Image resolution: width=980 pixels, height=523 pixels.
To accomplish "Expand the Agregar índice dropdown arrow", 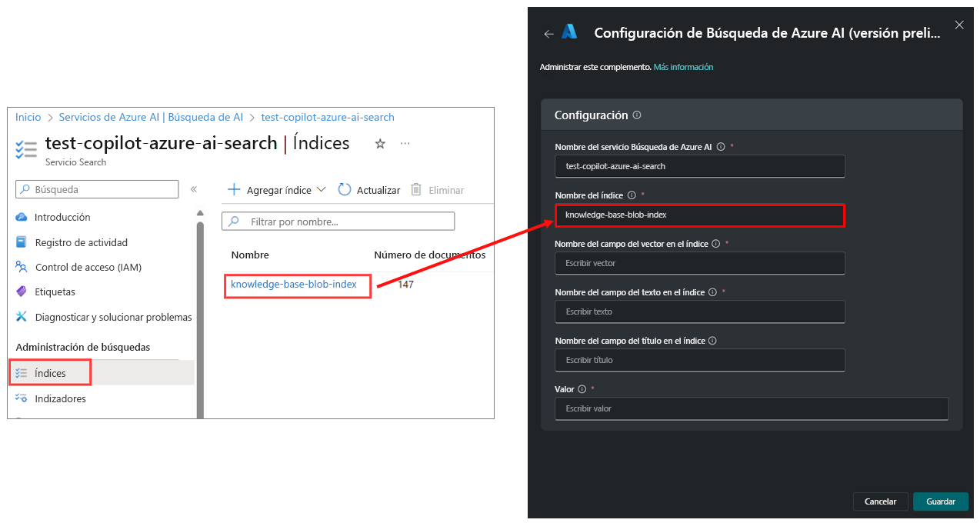I will 322,190.
